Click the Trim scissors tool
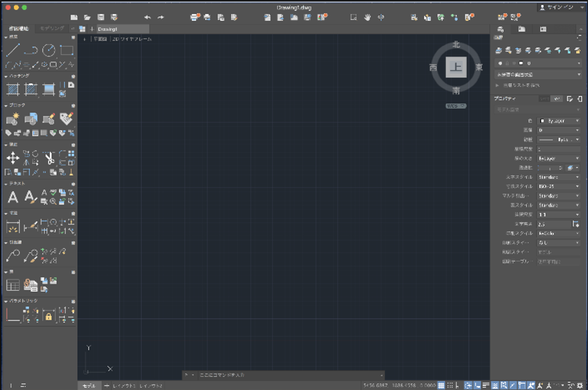588x390 pixels. 49,158
